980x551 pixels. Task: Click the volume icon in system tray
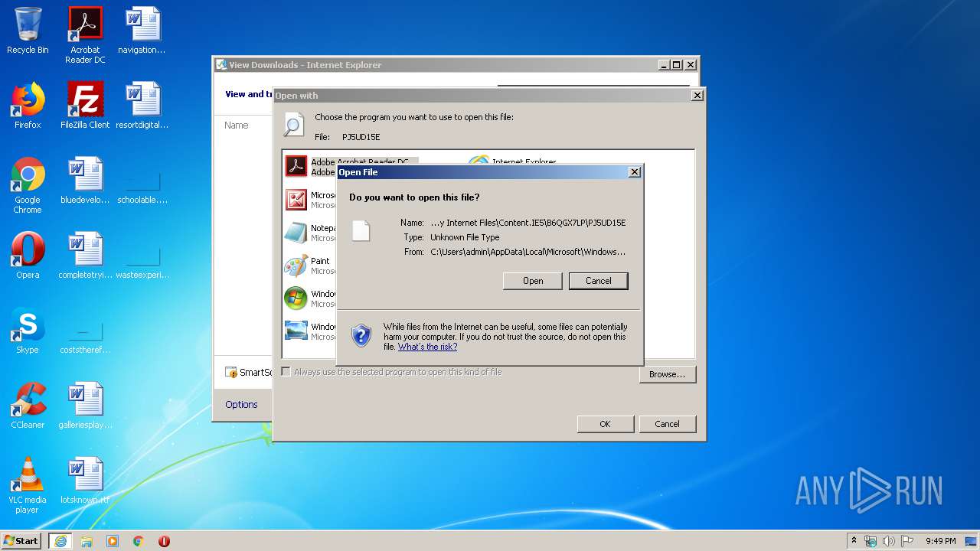(x=889, y=541)
